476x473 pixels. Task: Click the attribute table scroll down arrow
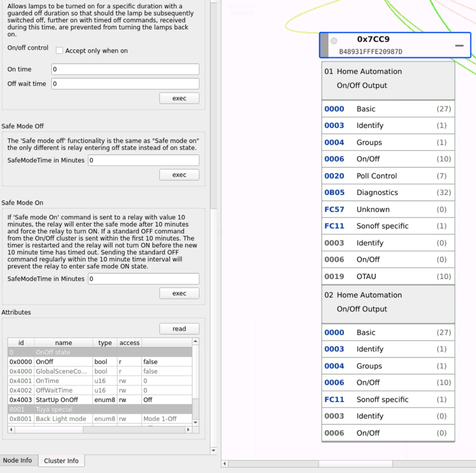pos(196,422)
